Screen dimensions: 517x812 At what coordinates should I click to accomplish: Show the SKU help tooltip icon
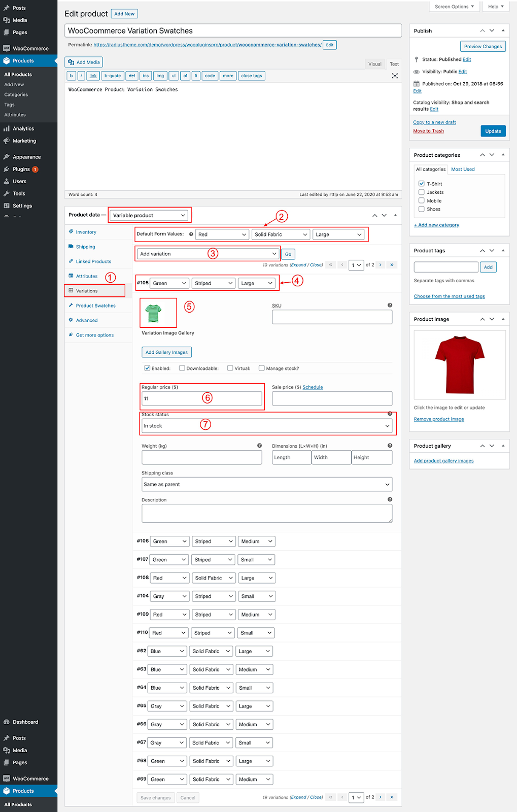[390, 306]
